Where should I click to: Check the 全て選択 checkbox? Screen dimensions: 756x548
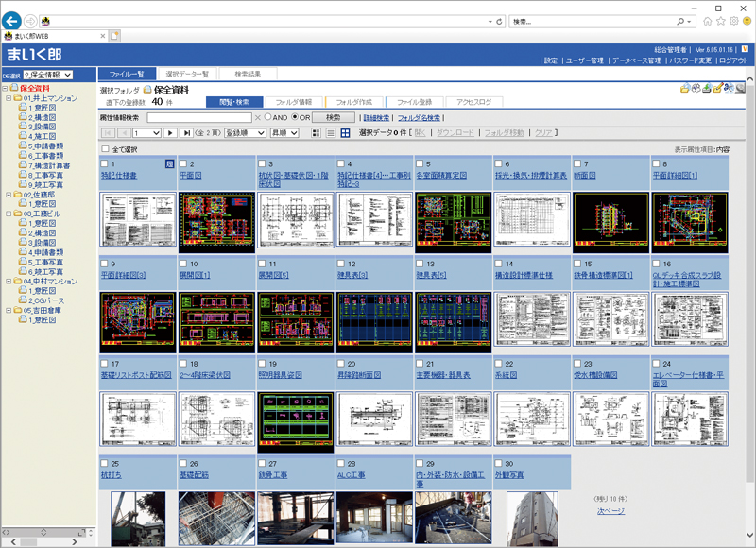pos(104,149)
